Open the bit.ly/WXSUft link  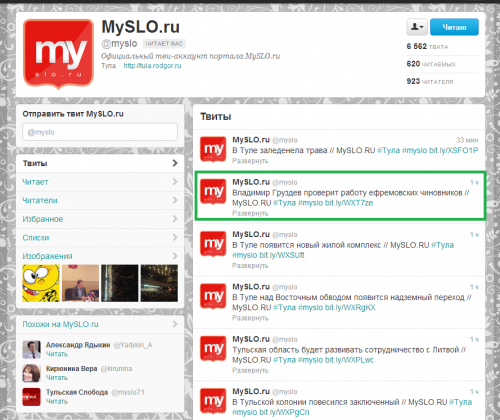282,255
